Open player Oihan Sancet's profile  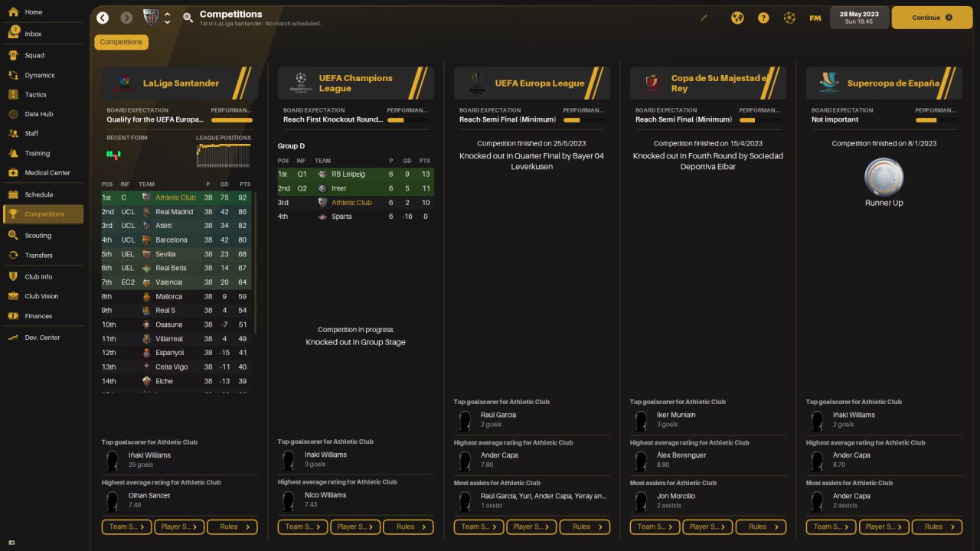[x=149, y=495]
